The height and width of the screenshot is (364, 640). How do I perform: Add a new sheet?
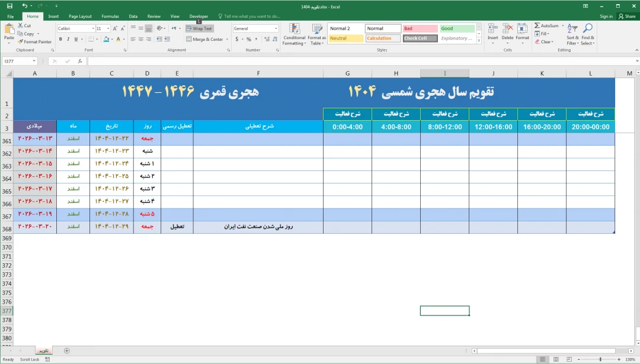[x=66, y=350]
